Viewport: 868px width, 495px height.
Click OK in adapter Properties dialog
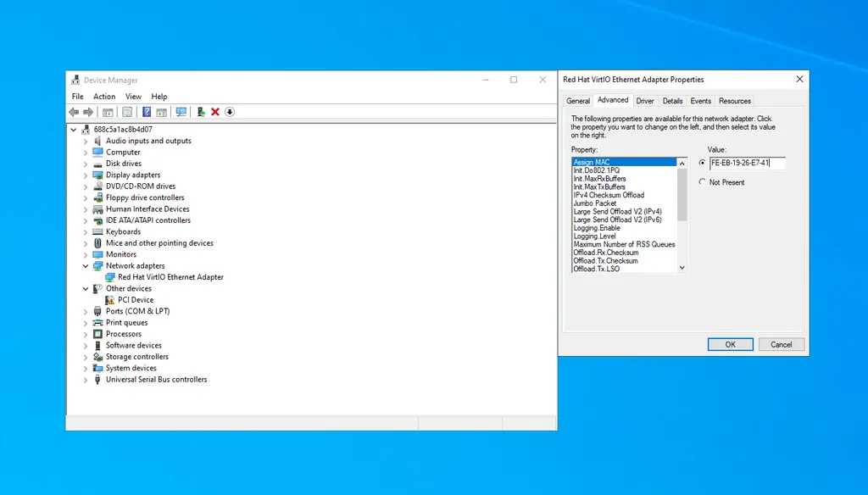(730, 344)
